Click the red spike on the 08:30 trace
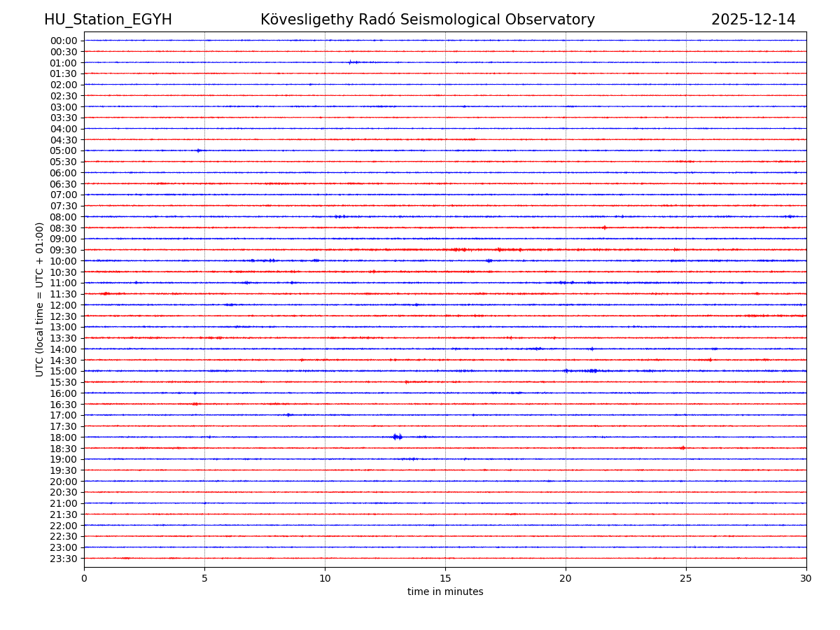840x630 pixels. point(604,227)
